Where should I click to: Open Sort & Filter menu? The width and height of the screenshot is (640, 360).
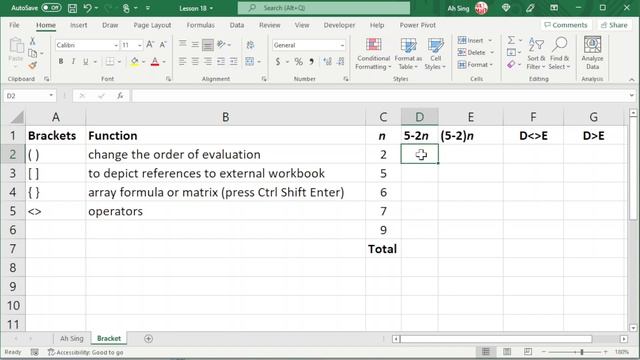click(x=536, y=53)
